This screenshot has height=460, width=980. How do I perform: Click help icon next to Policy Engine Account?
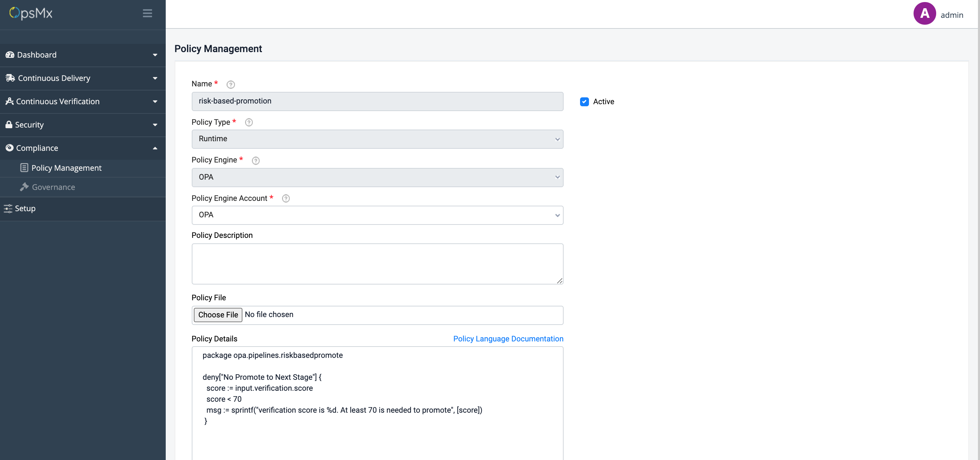286,198
